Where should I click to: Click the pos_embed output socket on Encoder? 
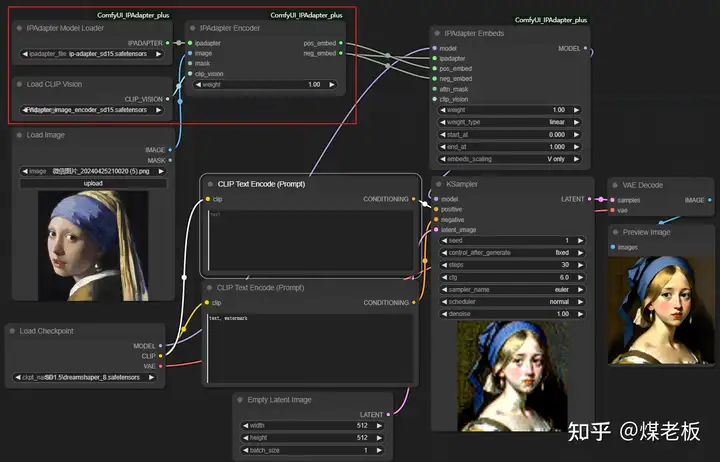coord(341,43)
